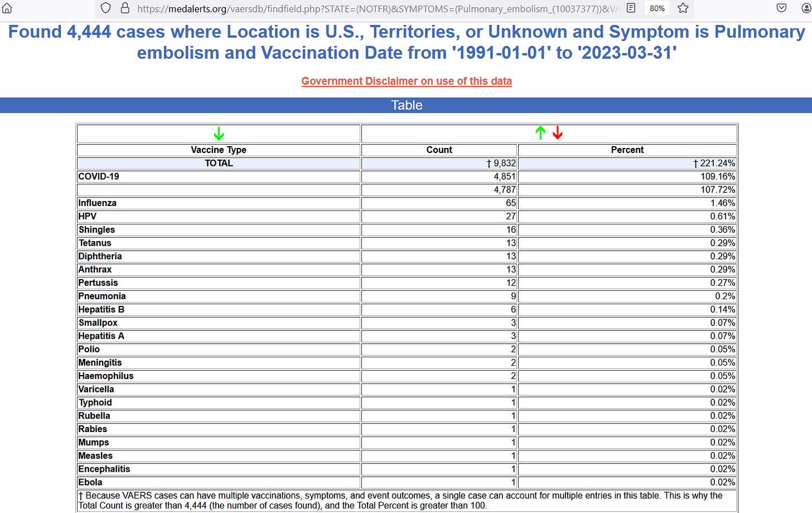The width and height of the screenshot is (812, 513).
Task: Click the Influenza percent 1.46%
Action: click(723, 203)
